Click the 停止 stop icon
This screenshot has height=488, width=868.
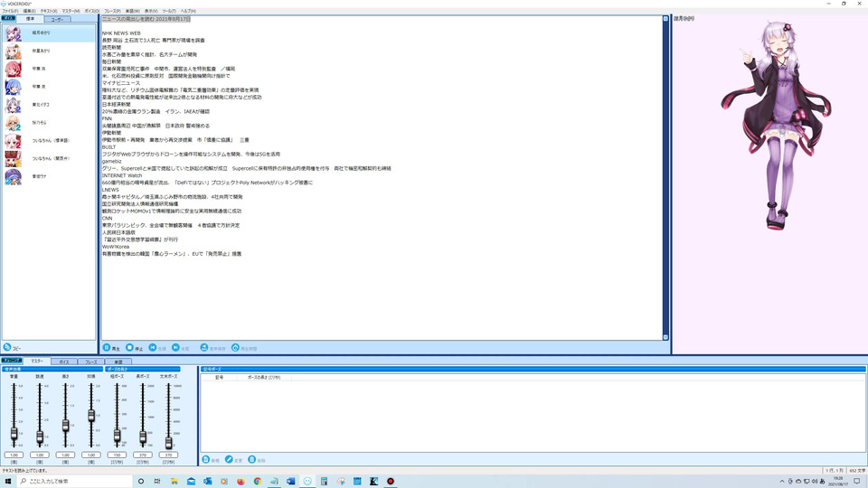129,347
